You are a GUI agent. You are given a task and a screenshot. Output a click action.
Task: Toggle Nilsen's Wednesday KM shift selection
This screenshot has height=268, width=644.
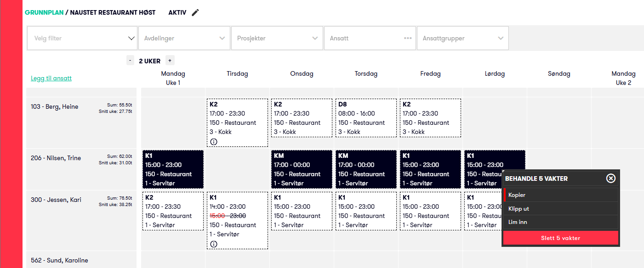click(302, 169)
